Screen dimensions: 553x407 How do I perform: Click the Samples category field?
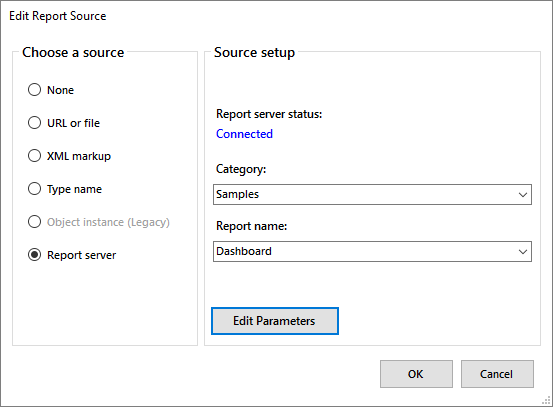pos(372,194)
